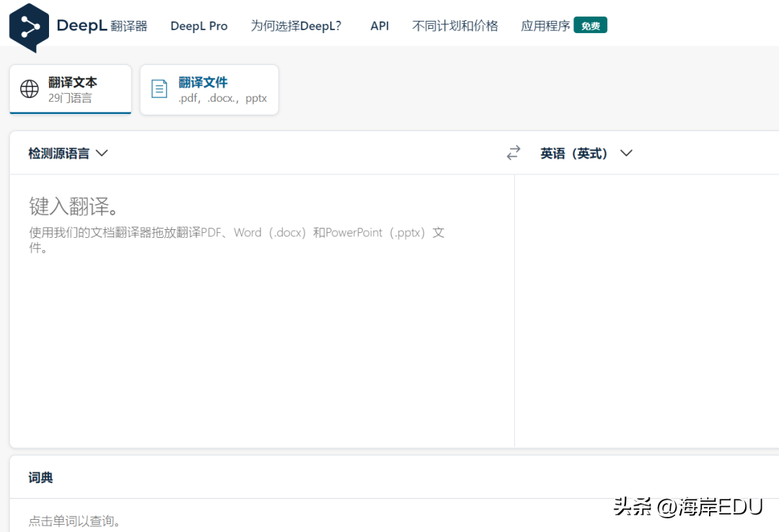Screen dimensions: 779x532
Task: Click into the 键入翻译 source text field
Action: click(262, 311)
